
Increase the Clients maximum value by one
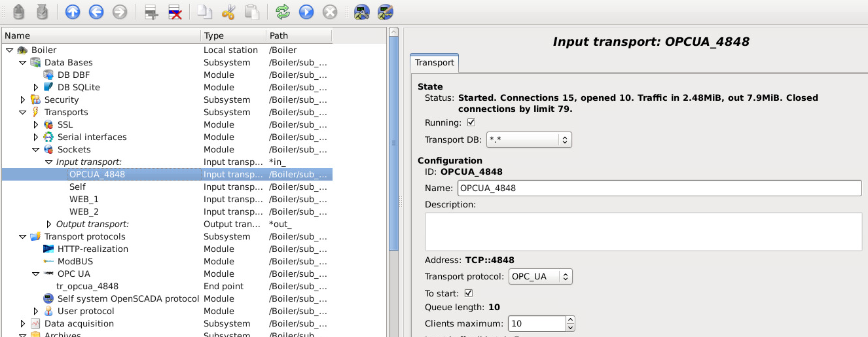click(x=570, y=320)
